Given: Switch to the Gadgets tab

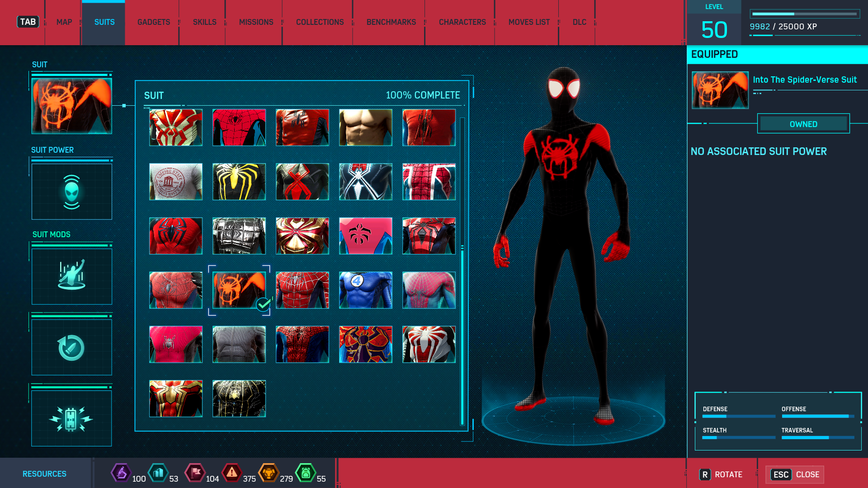Looking at the screenshot, I should 154,22.
